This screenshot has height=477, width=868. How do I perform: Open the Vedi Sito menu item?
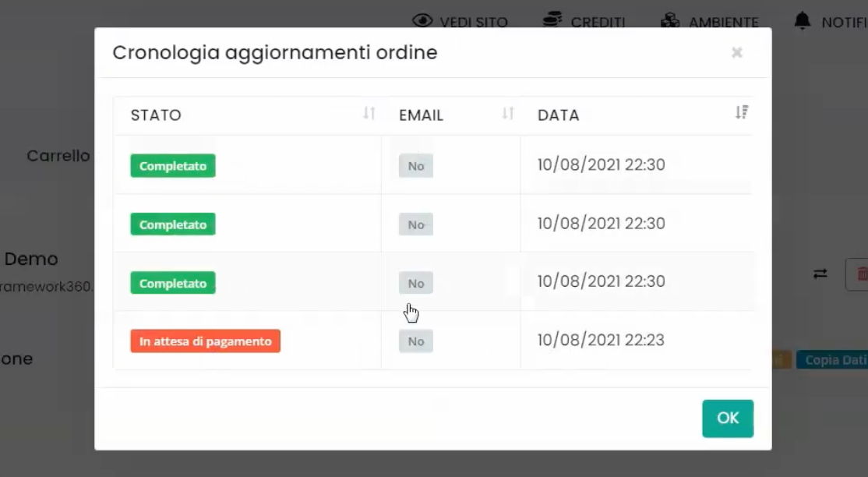[x=473, y=23]
